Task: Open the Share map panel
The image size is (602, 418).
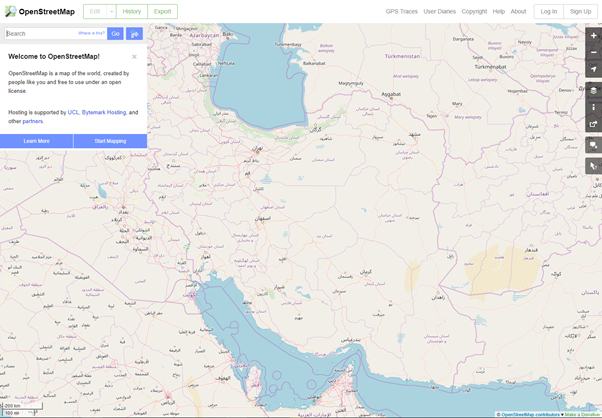Action: 594,124
